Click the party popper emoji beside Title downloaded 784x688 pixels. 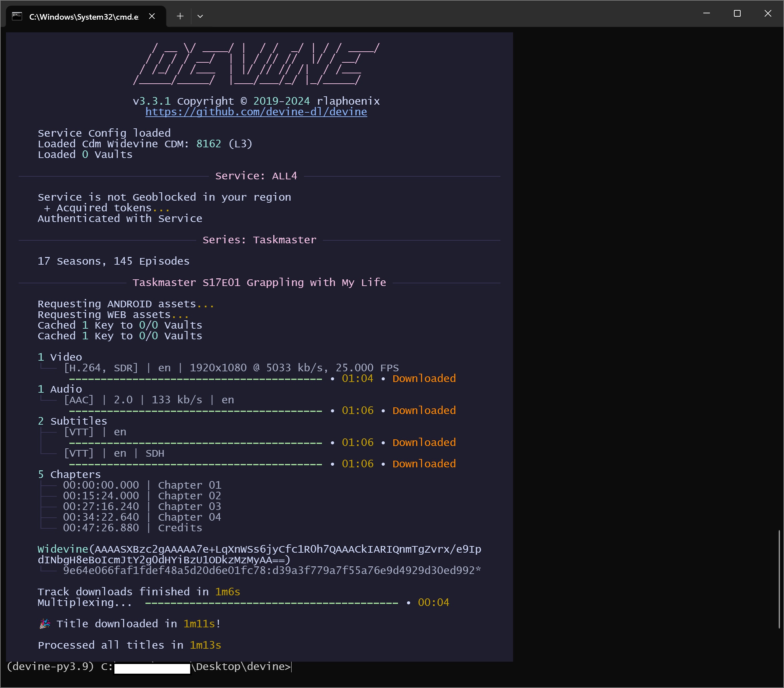[44, 624]
